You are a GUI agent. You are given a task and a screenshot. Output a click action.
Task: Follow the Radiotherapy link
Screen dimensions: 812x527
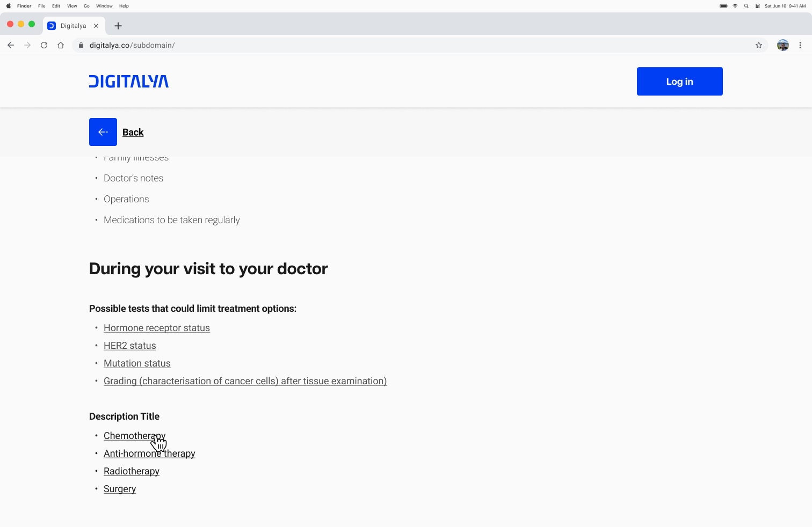(132, 471)
